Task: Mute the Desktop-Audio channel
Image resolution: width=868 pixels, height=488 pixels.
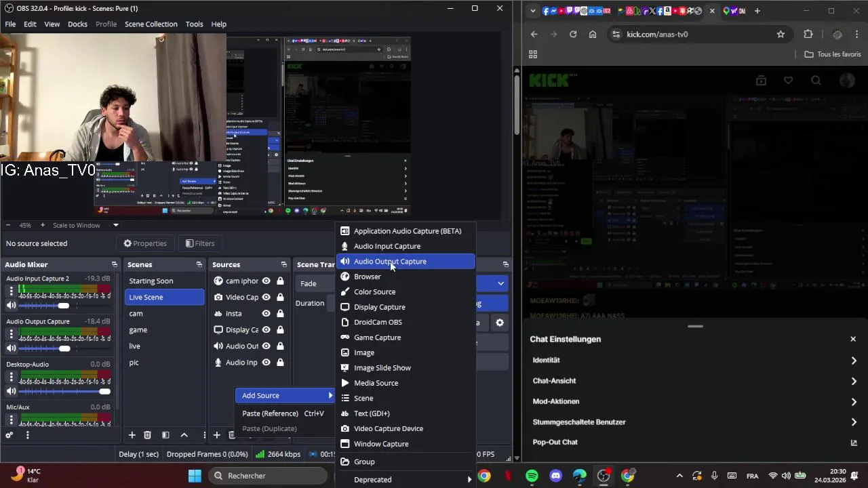Action: point(11,391)
